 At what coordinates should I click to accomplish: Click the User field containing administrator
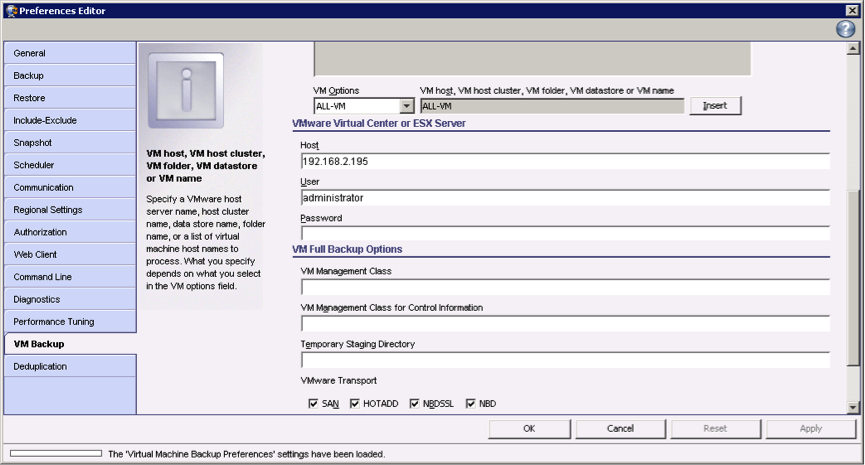[565, 197]
